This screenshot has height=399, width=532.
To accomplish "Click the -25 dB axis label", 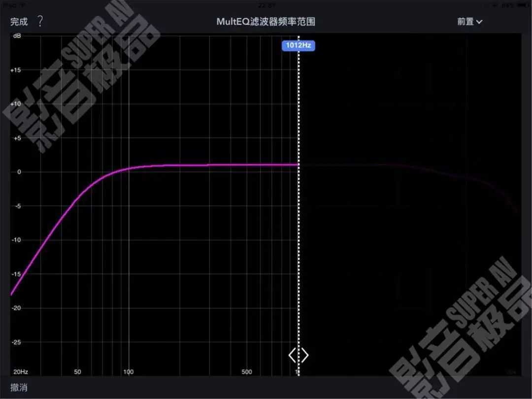I will [16, 342].
